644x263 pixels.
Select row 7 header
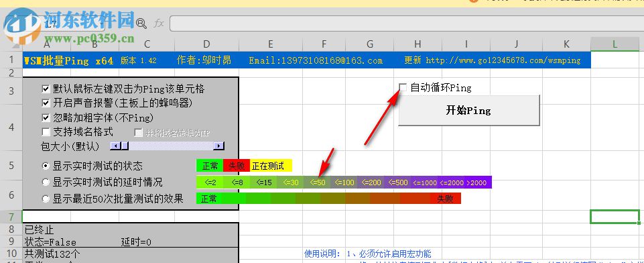click(11, 216)
